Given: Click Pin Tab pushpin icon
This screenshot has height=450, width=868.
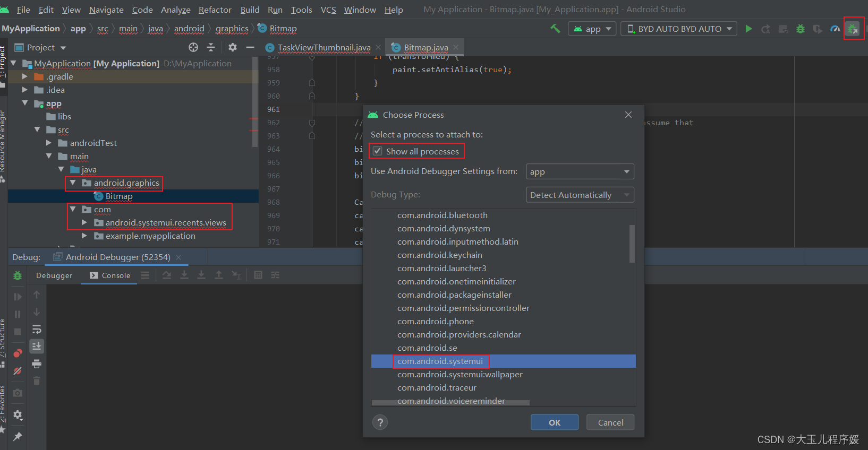Looking at the screenshot, I should 18,436.
